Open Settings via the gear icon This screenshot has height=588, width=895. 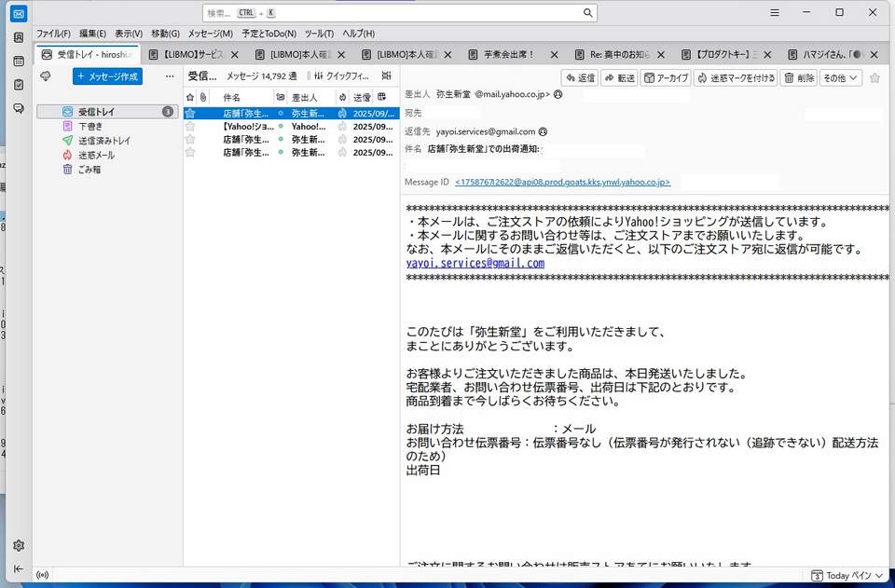click(19, 545)
